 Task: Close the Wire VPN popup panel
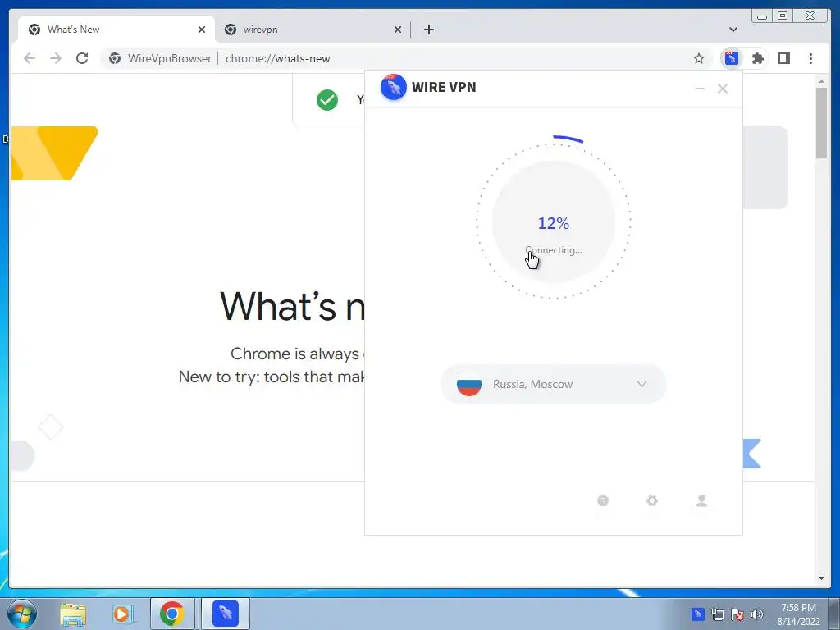722,89
